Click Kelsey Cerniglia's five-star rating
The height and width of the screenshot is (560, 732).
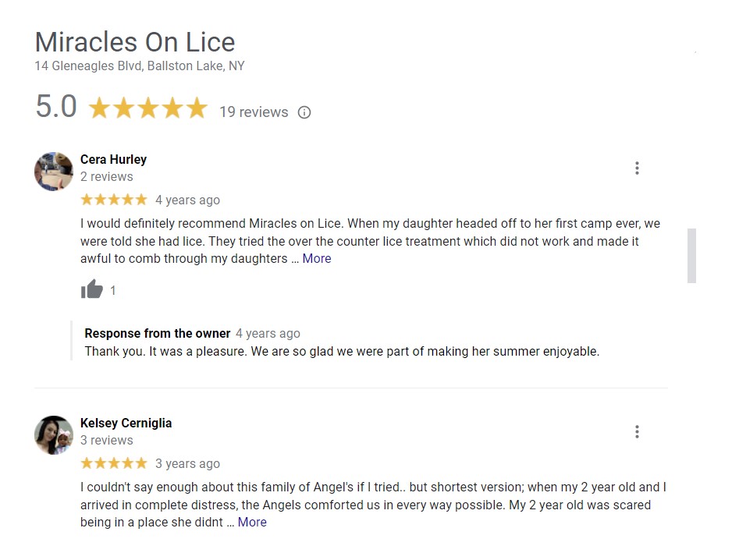114,463
